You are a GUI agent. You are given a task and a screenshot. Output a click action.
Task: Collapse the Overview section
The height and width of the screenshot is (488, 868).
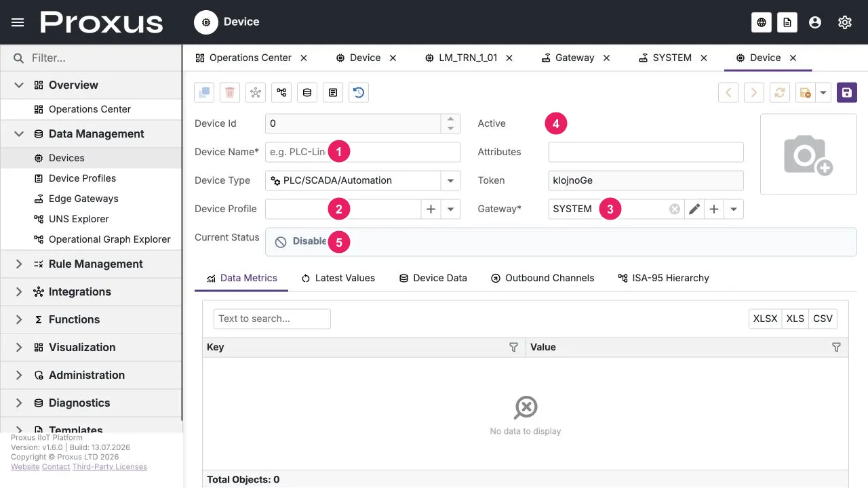19,85
